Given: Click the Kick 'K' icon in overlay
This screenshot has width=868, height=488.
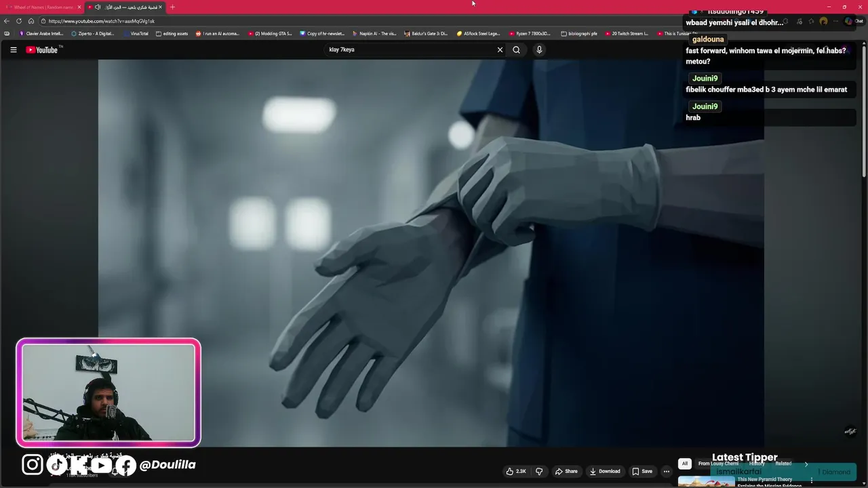Looking at the screenshot, I should 79,464.
